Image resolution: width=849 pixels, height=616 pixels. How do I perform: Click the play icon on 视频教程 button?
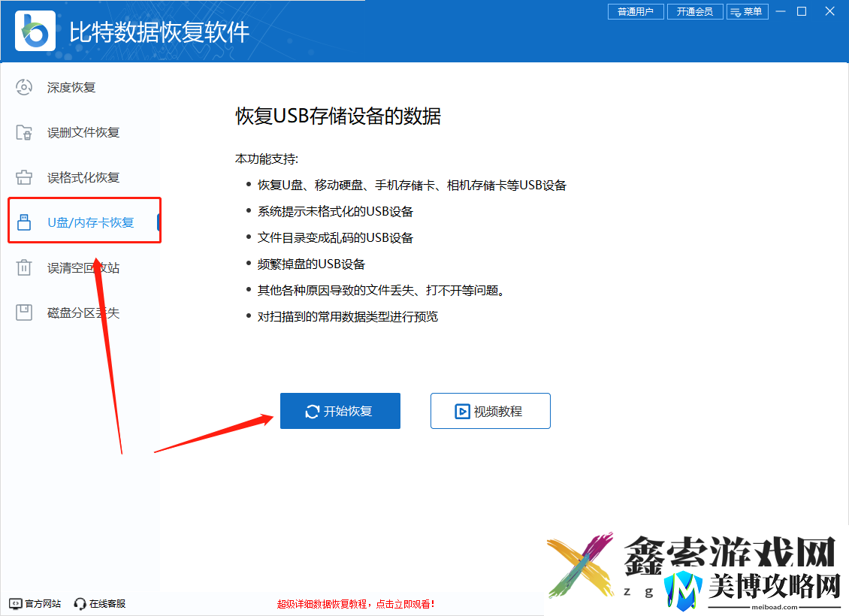point(462,412)
